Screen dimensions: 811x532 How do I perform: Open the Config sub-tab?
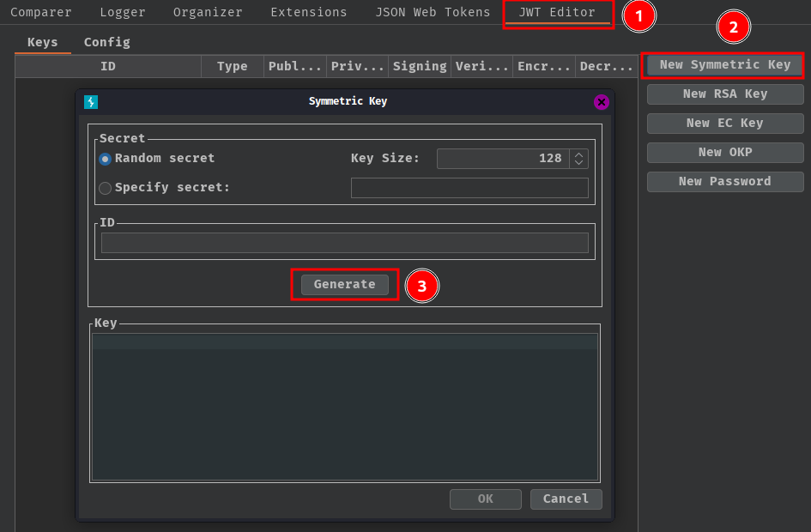point(107,42)
